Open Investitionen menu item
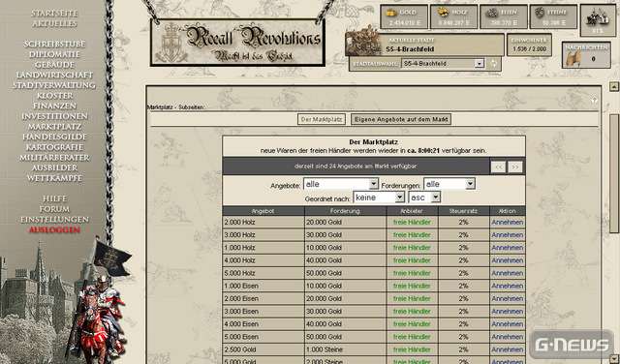 pyautogui.click(x=54, y=116)
